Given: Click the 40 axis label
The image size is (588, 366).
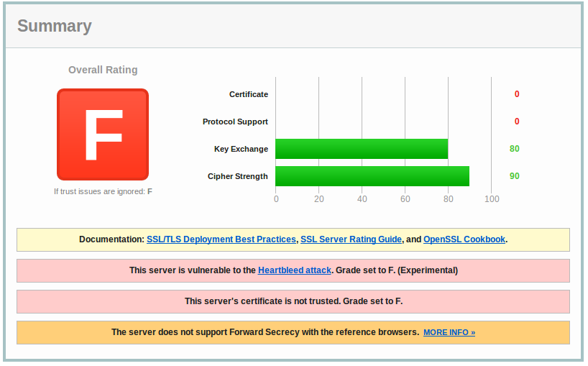Looking at the screenshot, I should pyautogui.click(x=362, y=199).
